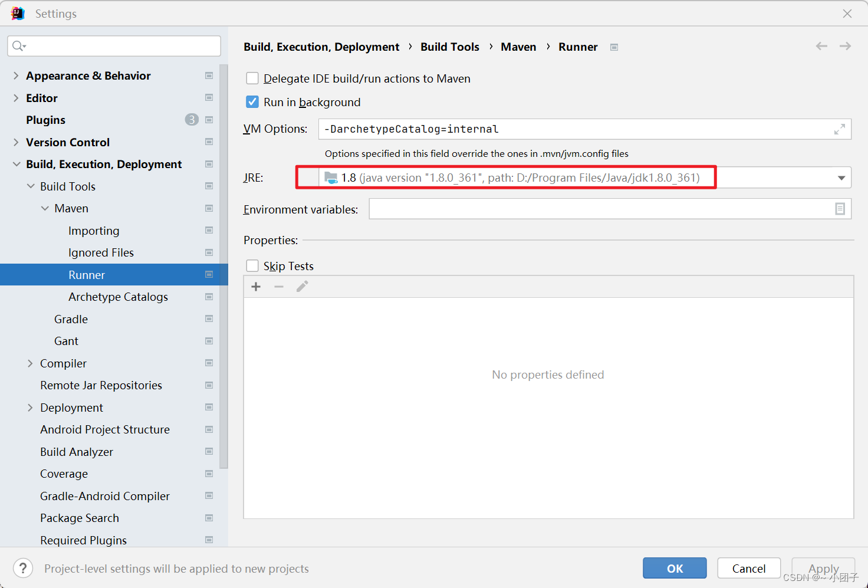Image resolution: width=868 pixels, height=588 pixels.
Task: Open the JRE dropdown arrow
Action: point(841,178)
